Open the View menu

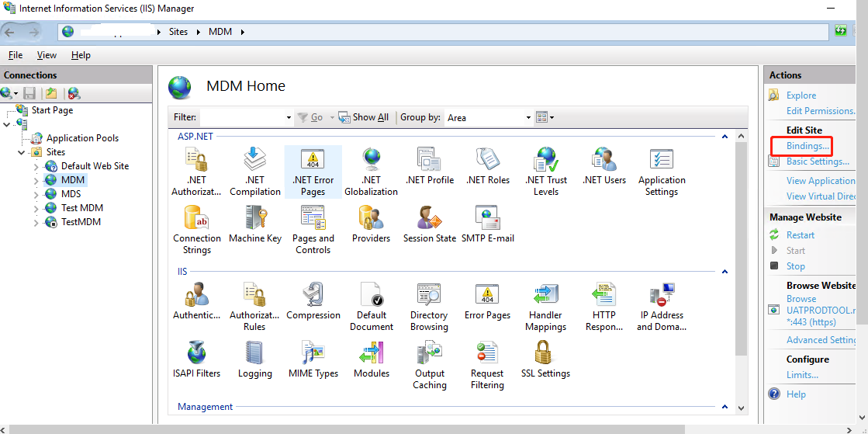pyautogui.click(x=47, y=55)
